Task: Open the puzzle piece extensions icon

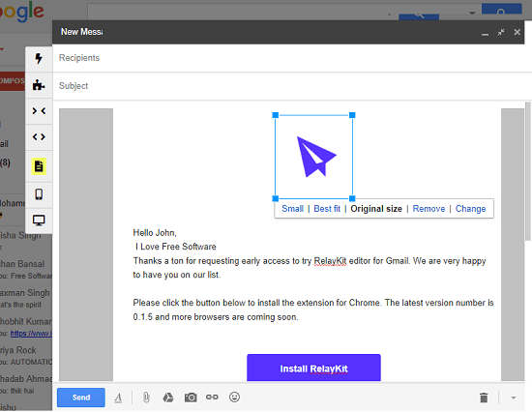Action: click(x=39, y=85)
